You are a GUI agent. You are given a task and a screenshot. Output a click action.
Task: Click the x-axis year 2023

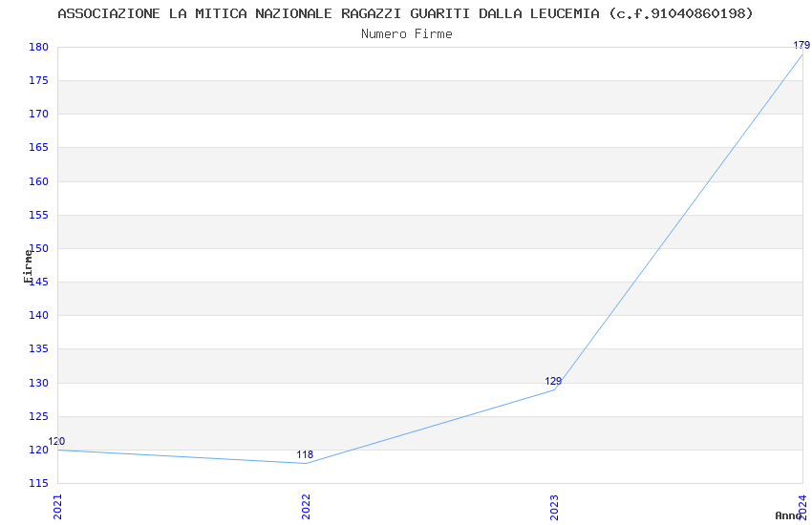[x=555, y=507]
